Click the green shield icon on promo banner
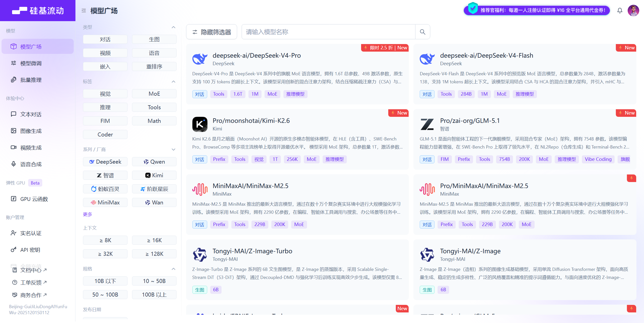The width and height of the screenshot is (644, 323). tap(473, 8)
